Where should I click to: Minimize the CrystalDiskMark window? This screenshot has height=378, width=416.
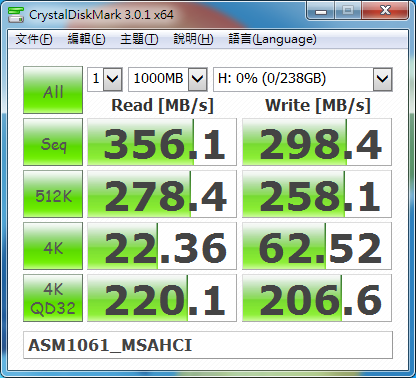pyautogui.click(x=321, y=11)
